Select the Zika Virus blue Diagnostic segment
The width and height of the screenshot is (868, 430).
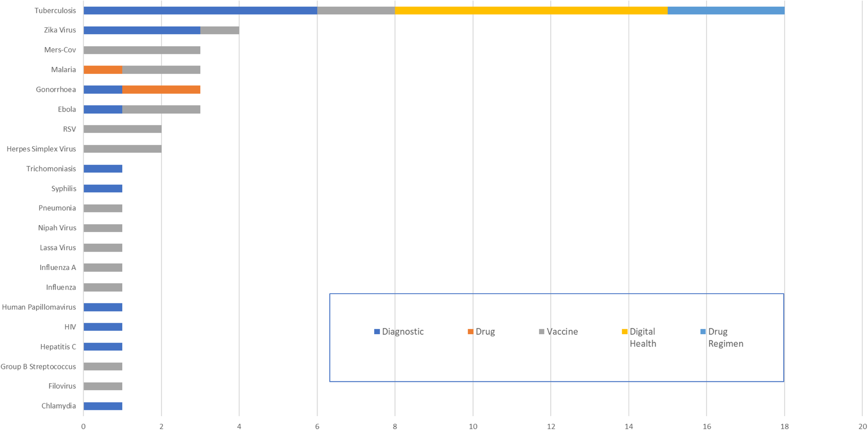click(x=142, y=30)
